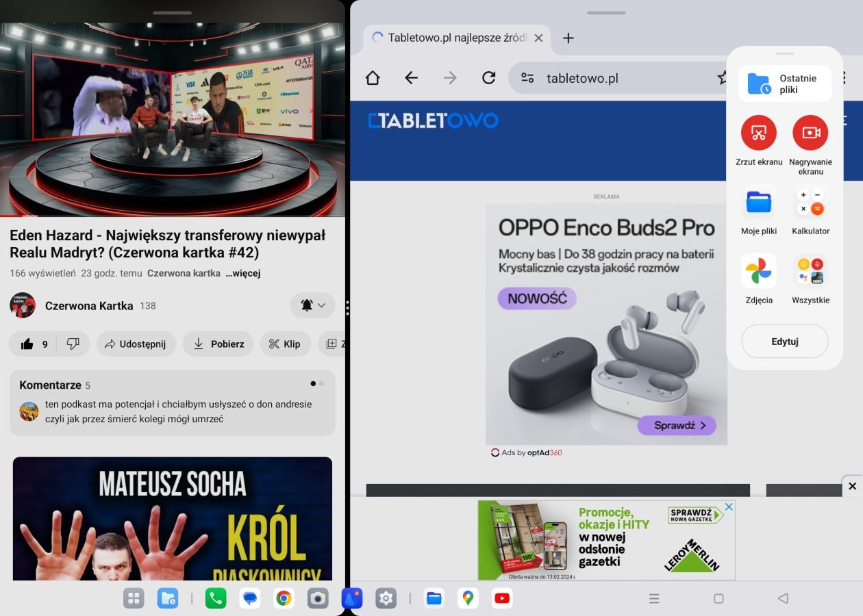Image resolution: width=863 pixels, height=616 pixels.
Task: Open recent files icon in the taskbar
Action: (168, 599)
